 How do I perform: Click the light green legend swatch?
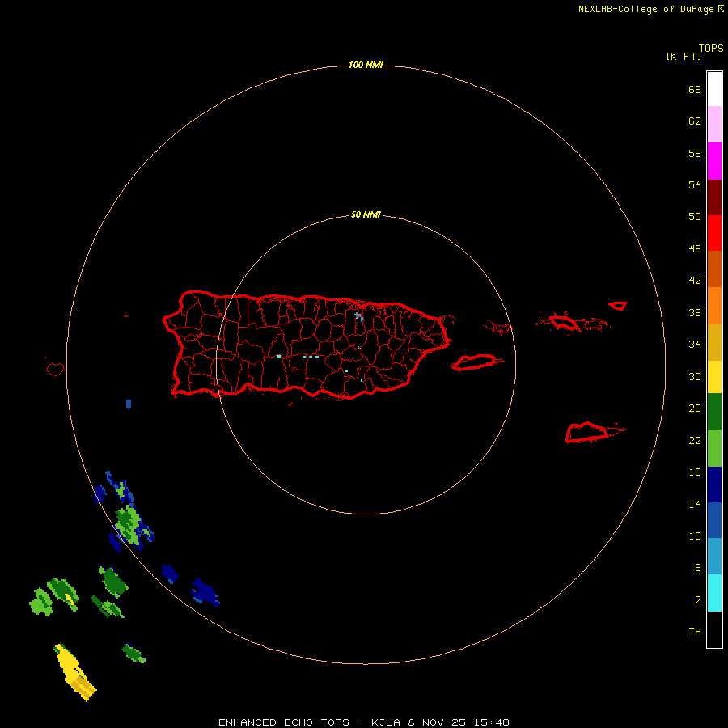(714, 448)
